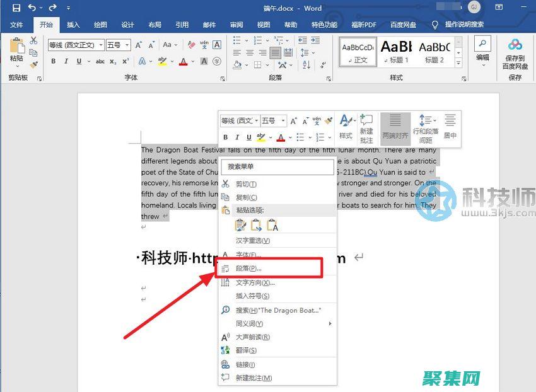Choose 段落 from the context menu
The image size is (536, 392).
coord(252,268)
